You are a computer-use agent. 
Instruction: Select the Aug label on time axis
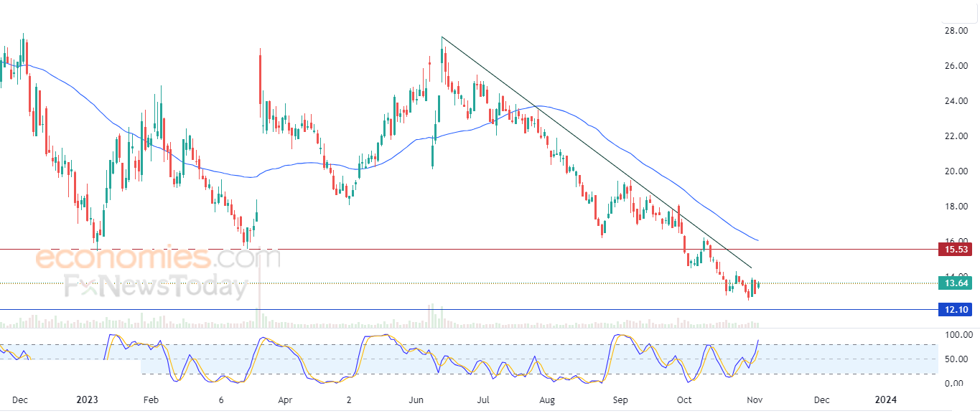pyautogui.click(x=549, y=400)
